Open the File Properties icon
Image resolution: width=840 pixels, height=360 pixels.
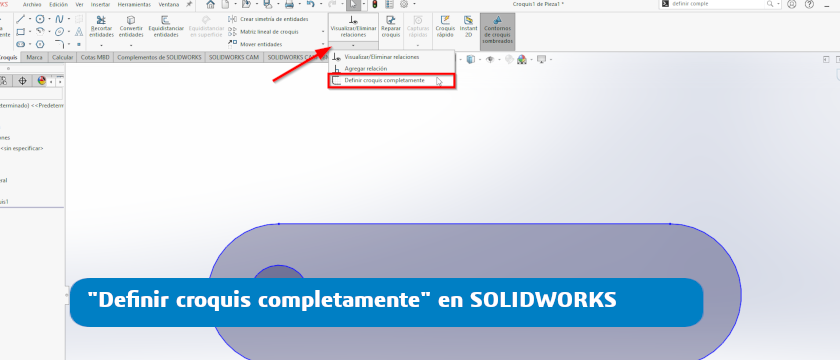coord(389,4)
